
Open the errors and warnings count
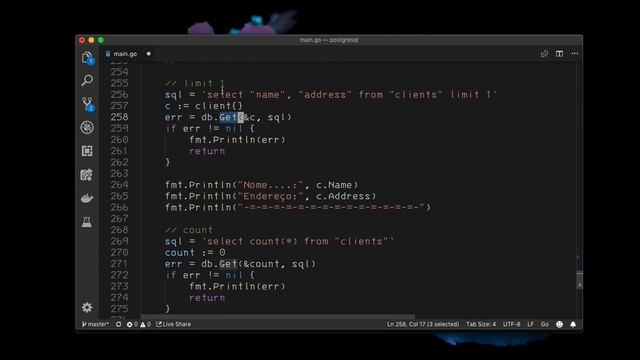click(139, 324)
